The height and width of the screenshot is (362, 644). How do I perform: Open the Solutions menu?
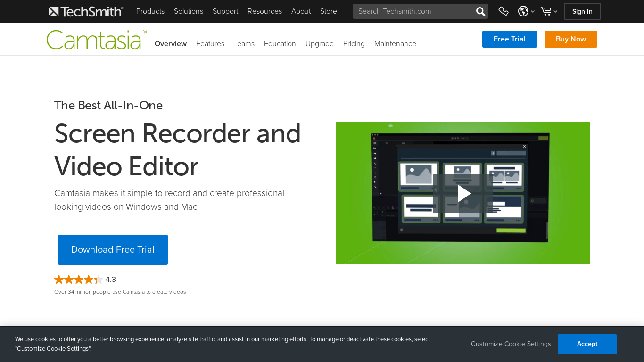189,11
